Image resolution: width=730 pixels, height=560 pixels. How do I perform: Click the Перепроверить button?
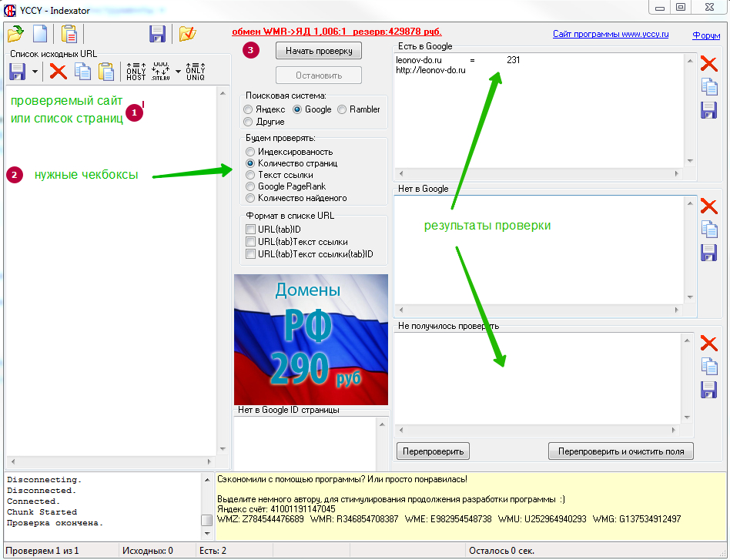(x=433, y=451)
